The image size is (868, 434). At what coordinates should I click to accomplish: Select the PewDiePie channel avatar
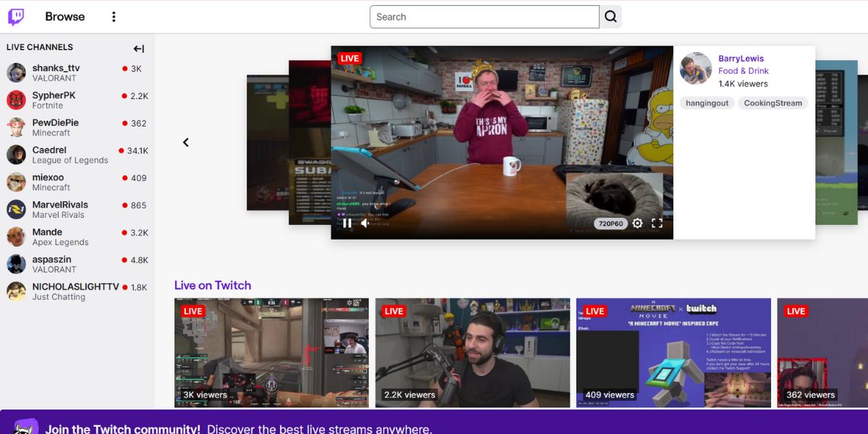(x=16, y=127)
